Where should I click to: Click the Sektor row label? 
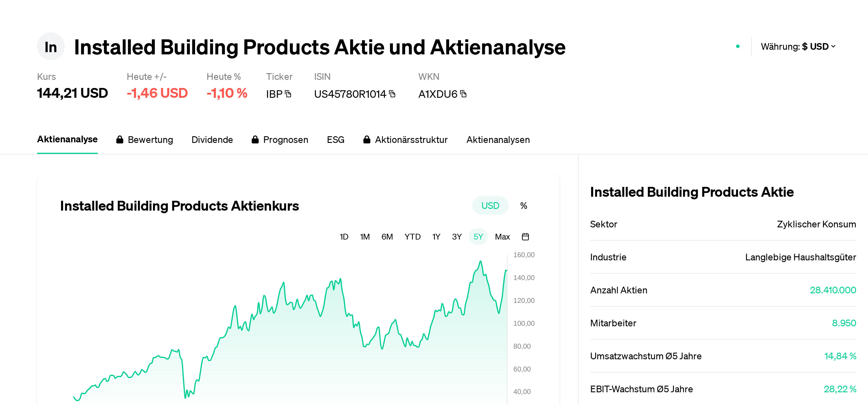[x=603, y=224]
